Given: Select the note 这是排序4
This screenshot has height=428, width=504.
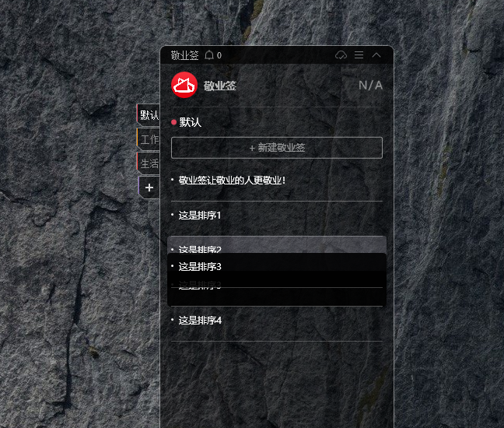Looking at the screenshot, I should (x=277, y=321).
